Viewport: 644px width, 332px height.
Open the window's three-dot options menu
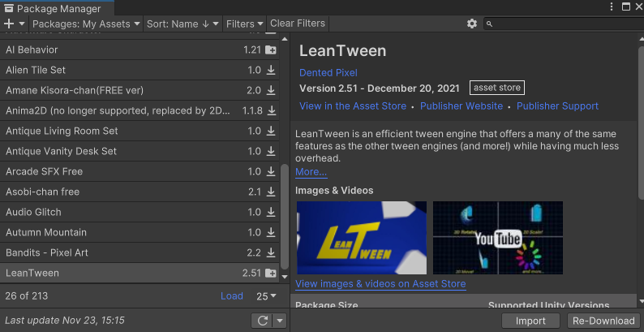point(612,7)
